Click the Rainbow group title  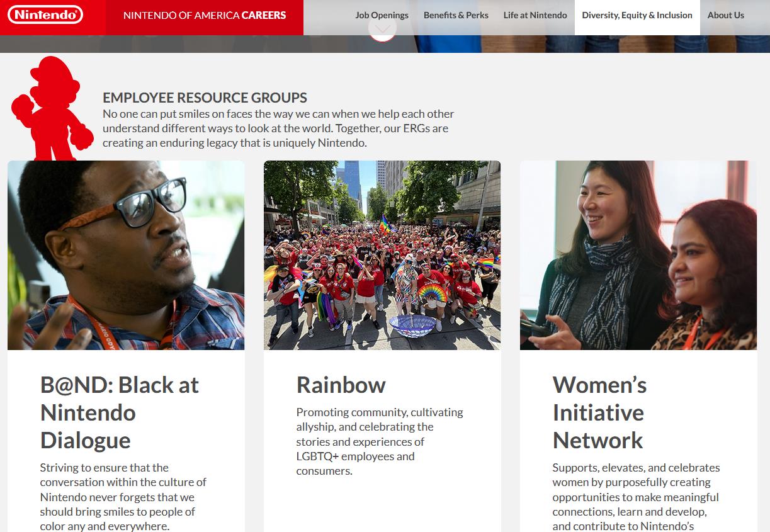[x=341, y=385]
